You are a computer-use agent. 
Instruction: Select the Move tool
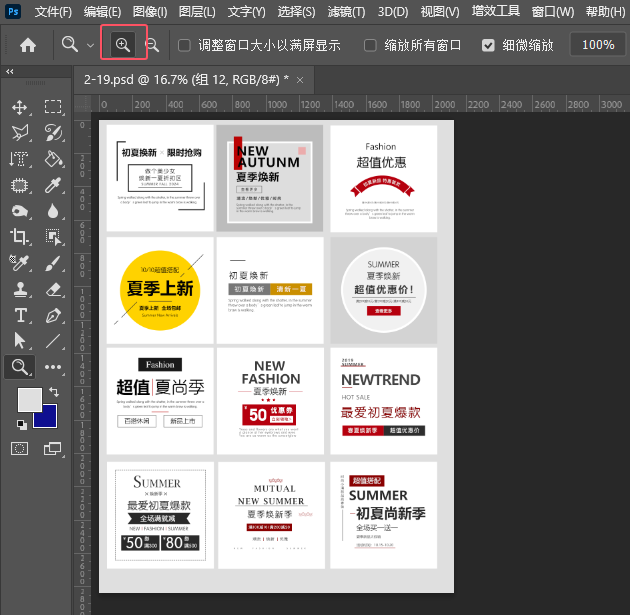19,107
